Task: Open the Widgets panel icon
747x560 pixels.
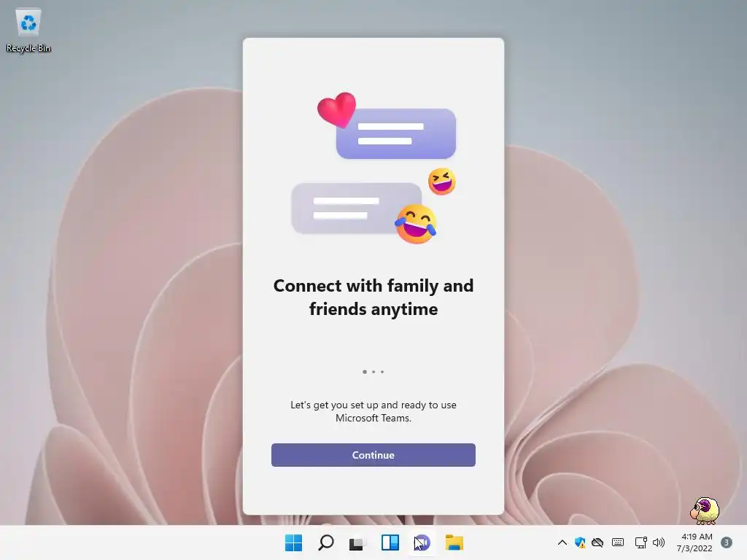Action: pyautogui.click(x=390, y=542)
